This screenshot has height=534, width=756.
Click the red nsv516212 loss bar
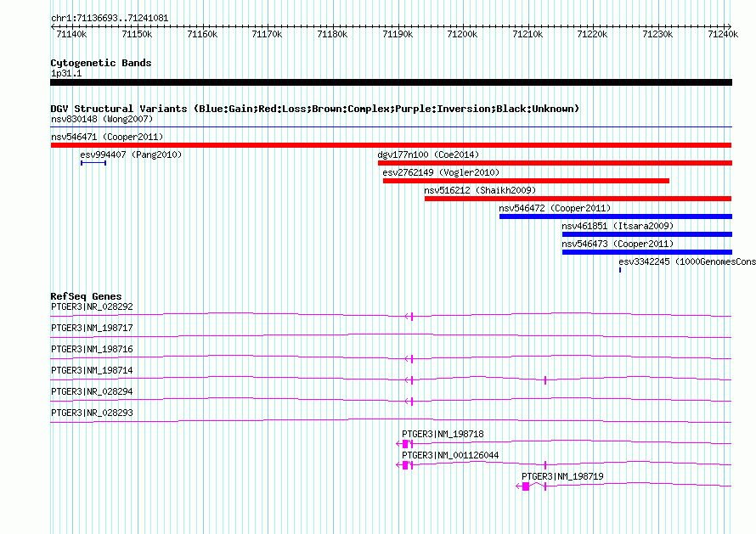click(578, 199)
